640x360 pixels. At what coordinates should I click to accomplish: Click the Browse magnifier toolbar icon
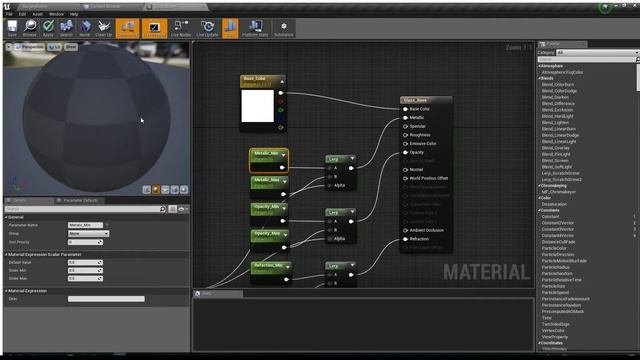(29, 28)
